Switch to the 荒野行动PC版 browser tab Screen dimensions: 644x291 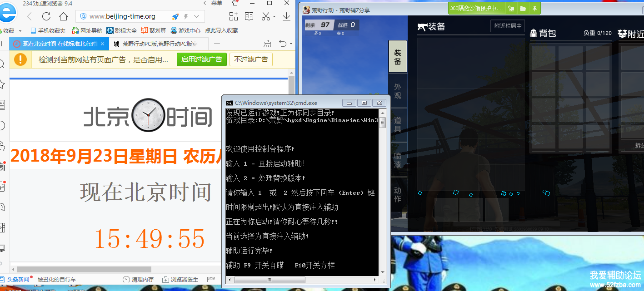point(159,44)
